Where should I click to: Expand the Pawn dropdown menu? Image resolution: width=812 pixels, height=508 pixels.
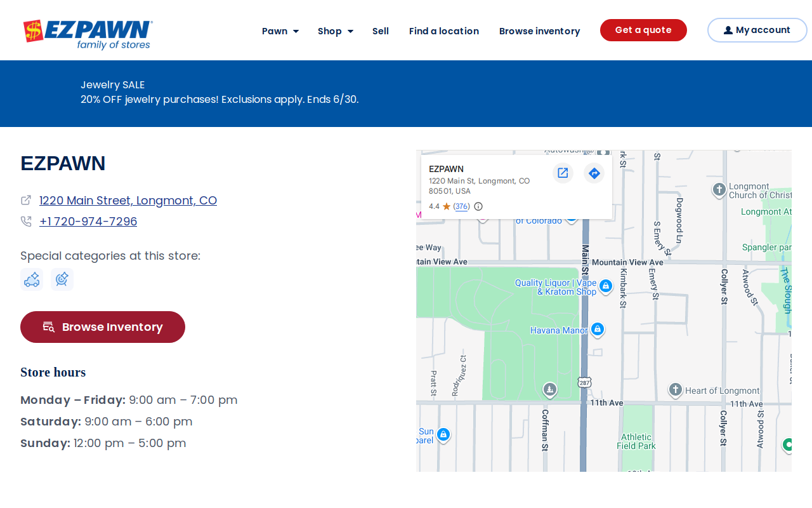280,31
